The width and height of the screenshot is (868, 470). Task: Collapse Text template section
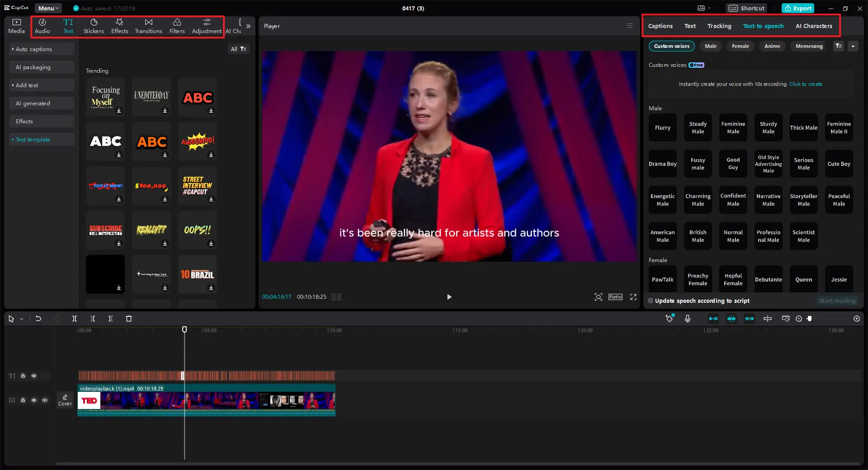(x=42, y=139)
